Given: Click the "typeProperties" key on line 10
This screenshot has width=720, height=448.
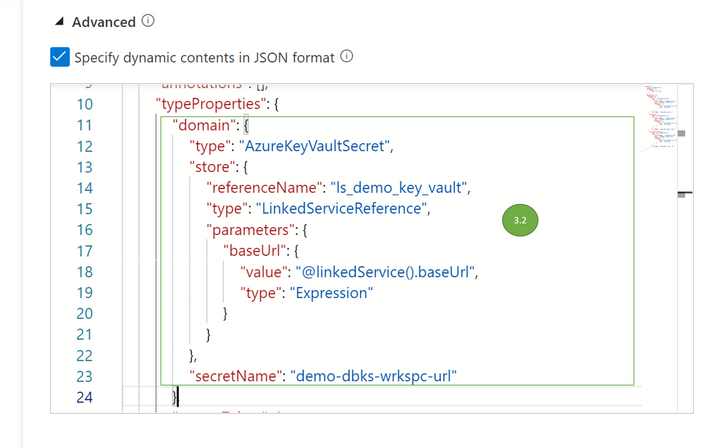Looking at the screenshot, I should 212,104.
